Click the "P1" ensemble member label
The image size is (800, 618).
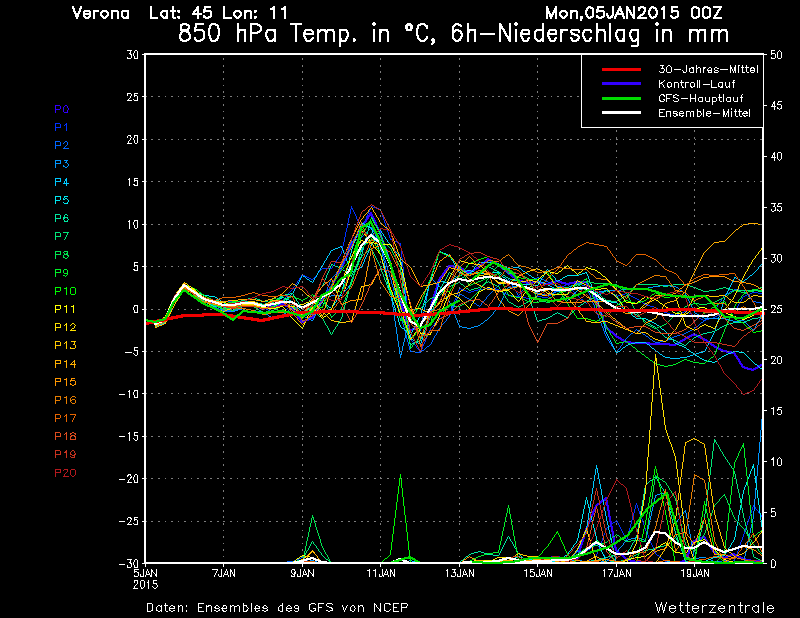point(62,127)
